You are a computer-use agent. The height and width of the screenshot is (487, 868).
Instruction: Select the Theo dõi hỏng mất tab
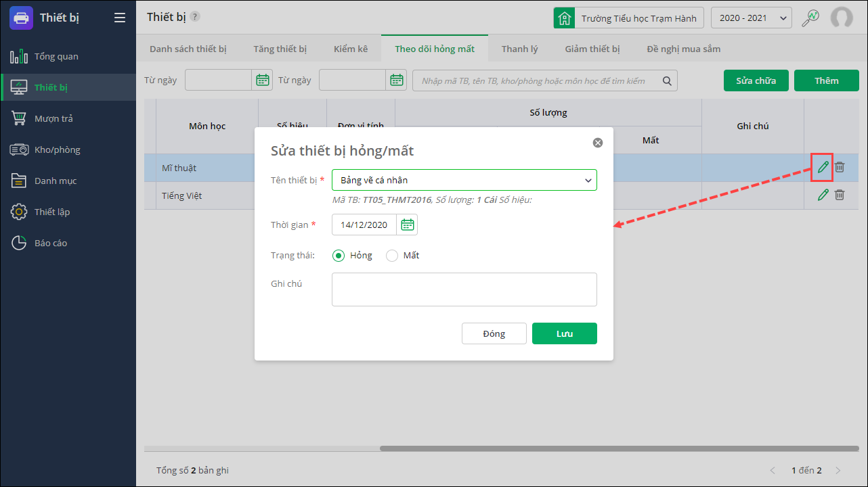coord(435,49)
